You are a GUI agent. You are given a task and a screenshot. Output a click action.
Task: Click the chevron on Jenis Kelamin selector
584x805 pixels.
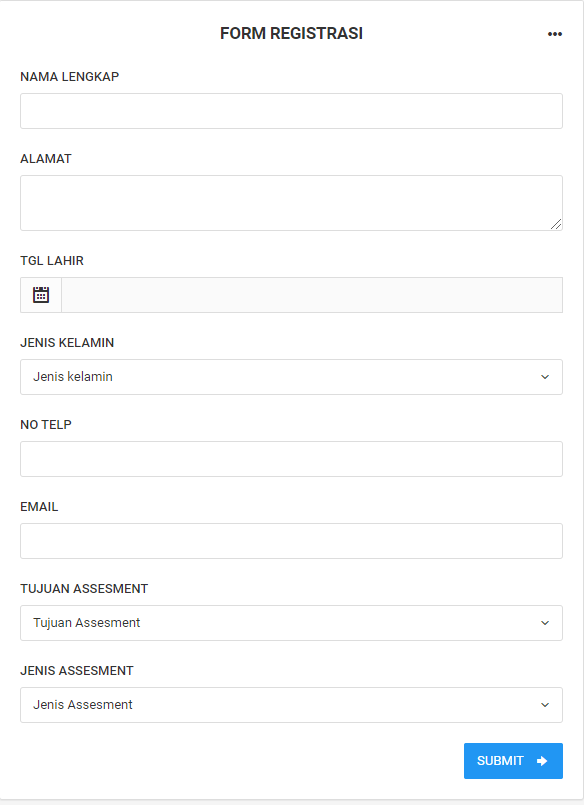pyautogui.click(x=546, y=377)
